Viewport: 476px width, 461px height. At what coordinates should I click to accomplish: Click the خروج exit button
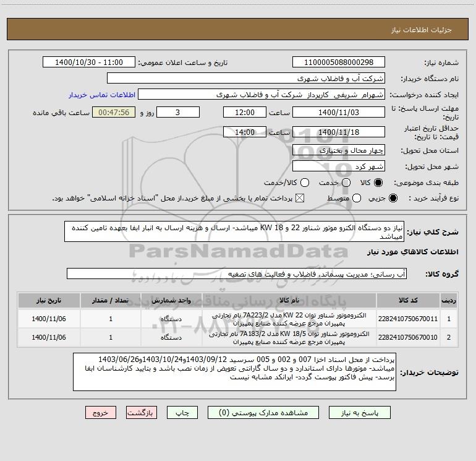tap(101, 413)
